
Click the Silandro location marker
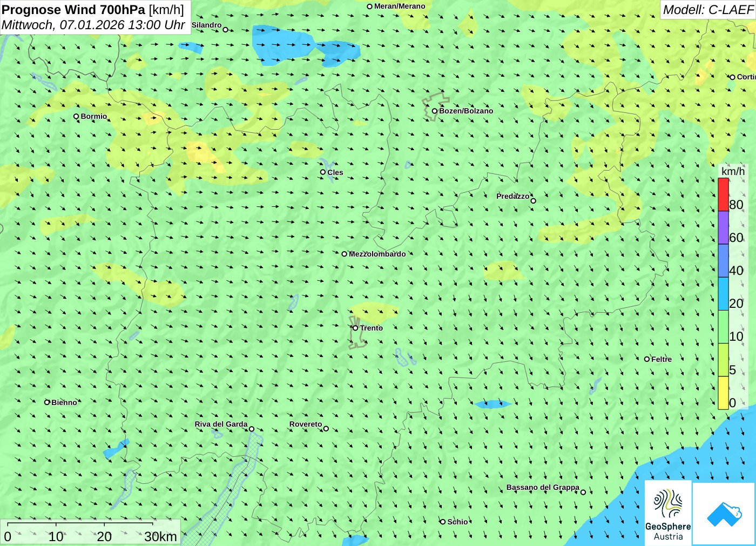225,30
